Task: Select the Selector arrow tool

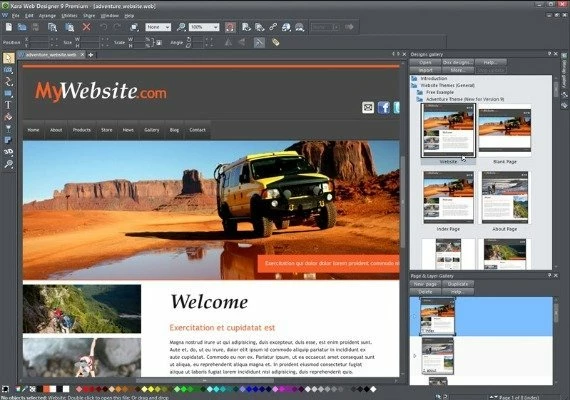Action: pos(8,58)
